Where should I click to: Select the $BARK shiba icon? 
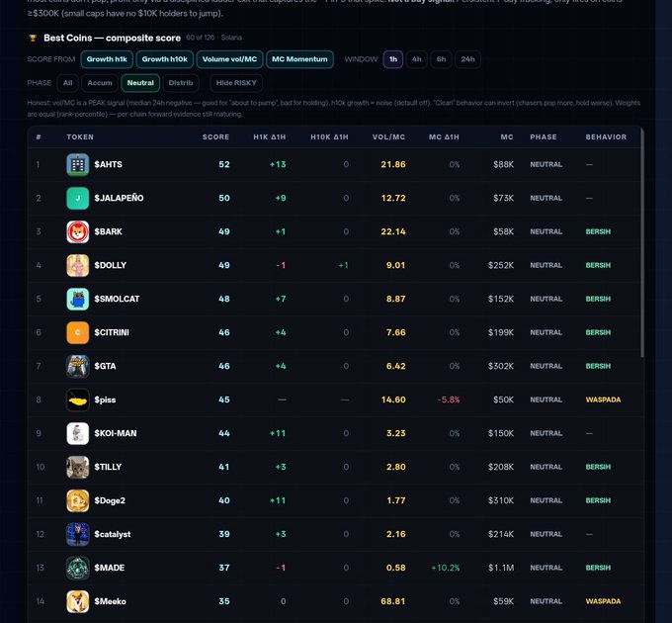point(77,231)
